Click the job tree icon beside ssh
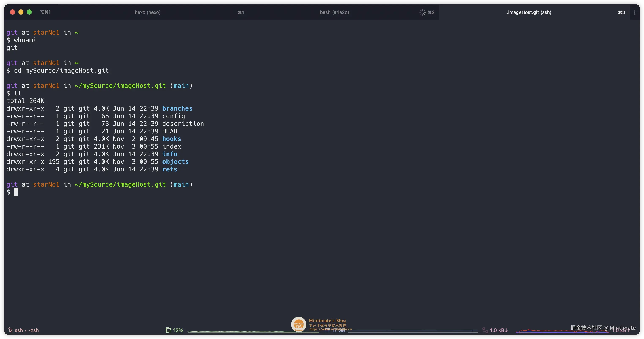The width and height of the screenshot is (644, 339). point(10,330)
